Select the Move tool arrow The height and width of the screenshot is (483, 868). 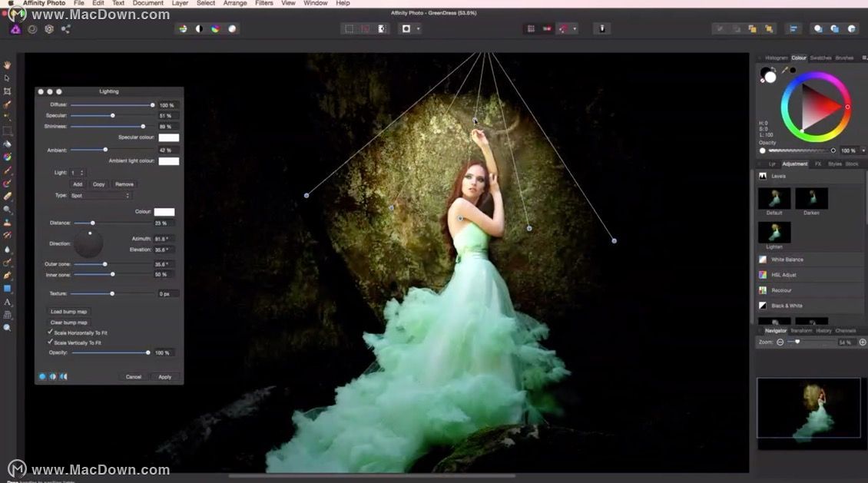point(7,78)
